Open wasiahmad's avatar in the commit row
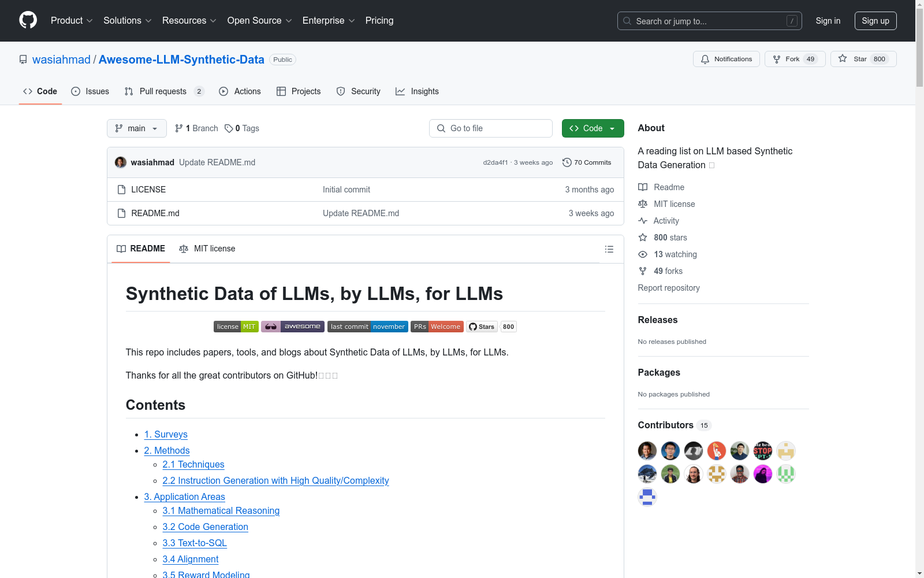The height and width of the screenshot is (578, 924). coord(121,162)
